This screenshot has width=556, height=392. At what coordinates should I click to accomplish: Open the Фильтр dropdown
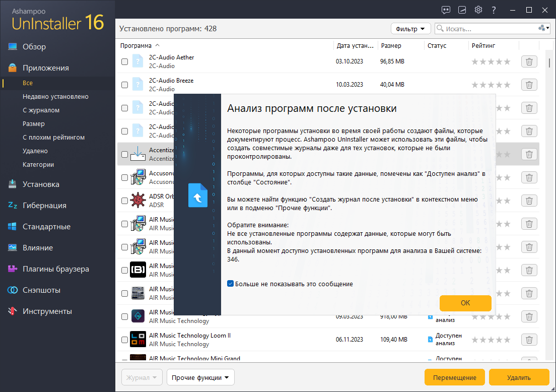(410, 29)
